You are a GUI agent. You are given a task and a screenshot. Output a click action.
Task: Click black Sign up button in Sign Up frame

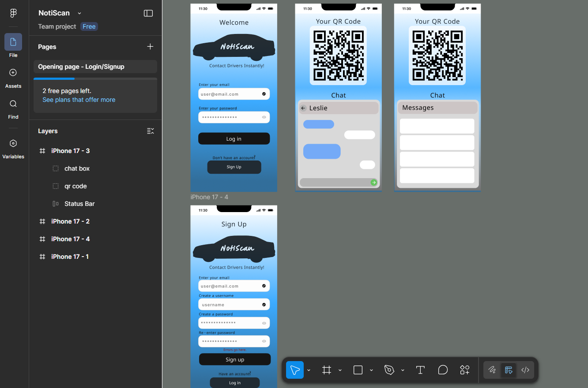[235, 359]
